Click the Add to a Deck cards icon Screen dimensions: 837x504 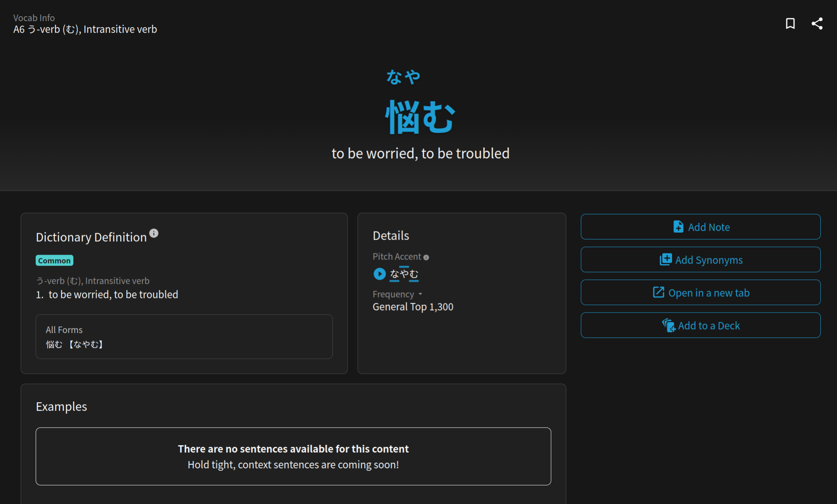click(668, 325)
